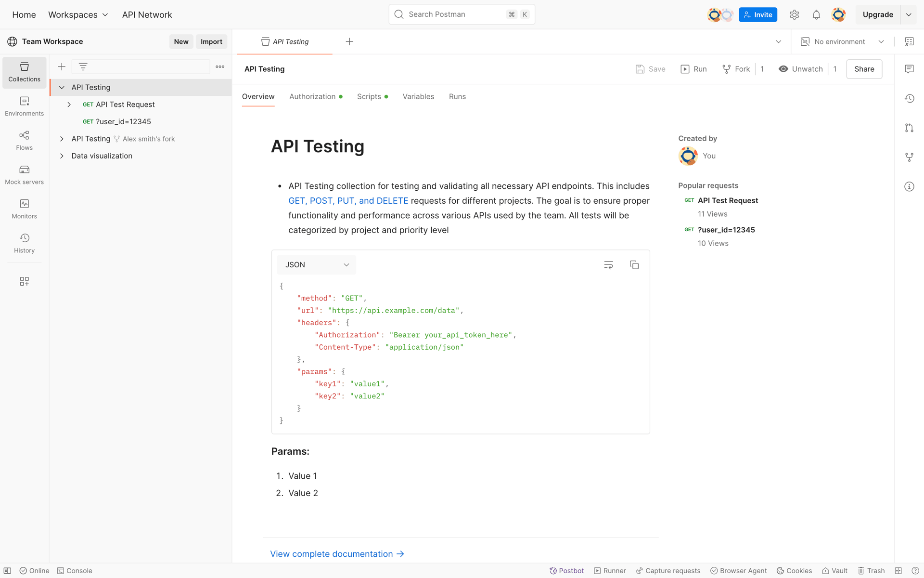Viewport: 924px width, 578px height.
Task: Open the settings gear icon
Action: (794, 14)
